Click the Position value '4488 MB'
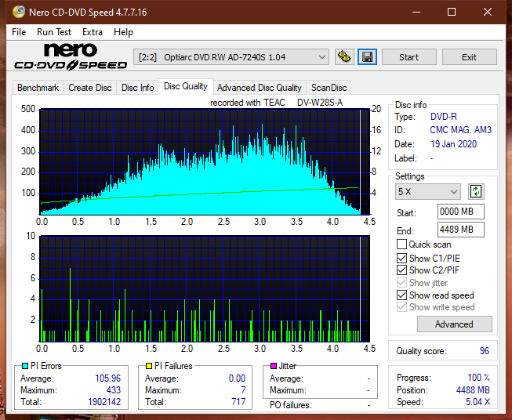512x420 pixels. [473, 390]
